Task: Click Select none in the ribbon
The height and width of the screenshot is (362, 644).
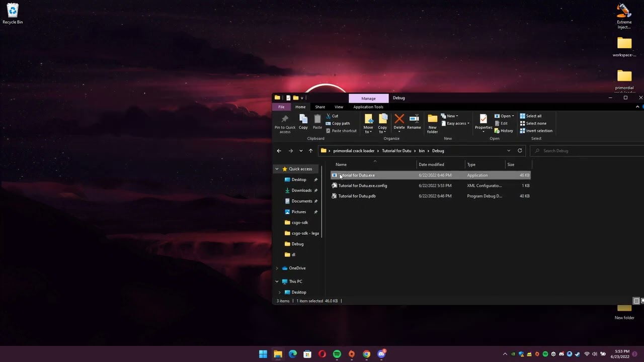Action: point(533,123)
